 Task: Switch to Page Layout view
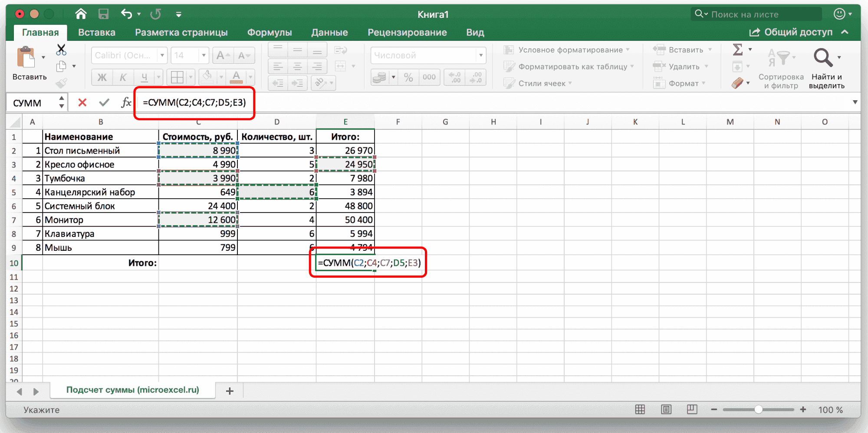coord(666,410)
